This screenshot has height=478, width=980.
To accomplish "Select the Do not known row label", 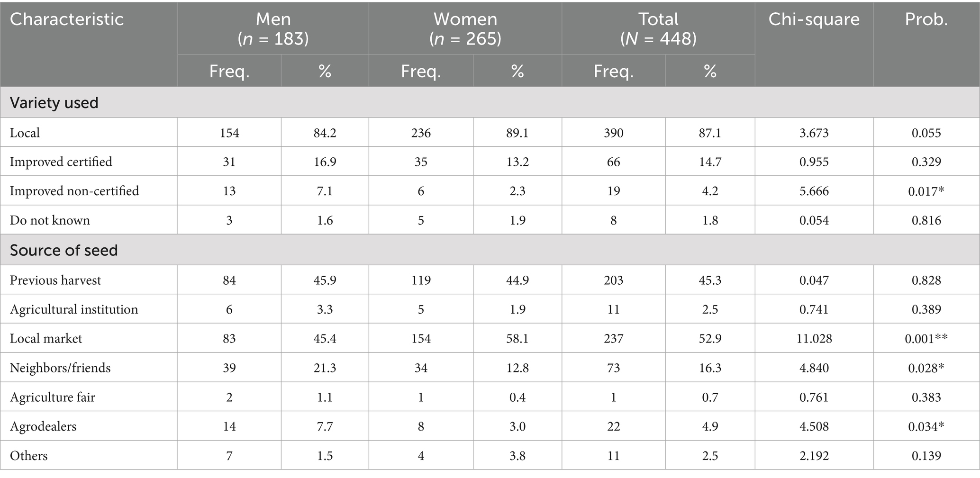I will click(x=50, y=220).
